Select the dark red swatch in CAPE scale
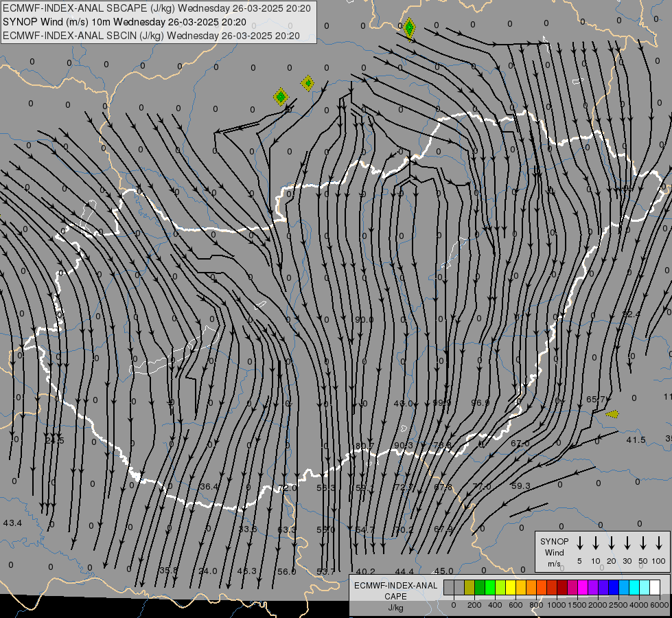Screen dimensions: 672x618 click(x=562, y=588)
